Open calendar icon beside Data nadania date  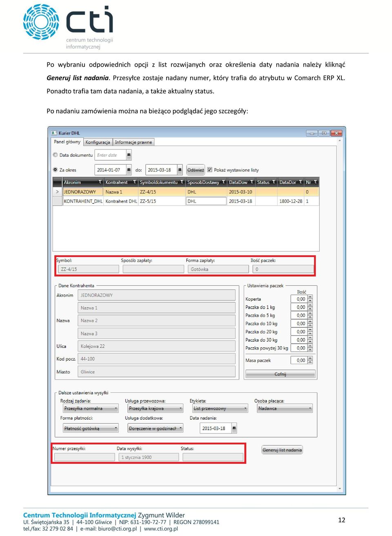234,428
